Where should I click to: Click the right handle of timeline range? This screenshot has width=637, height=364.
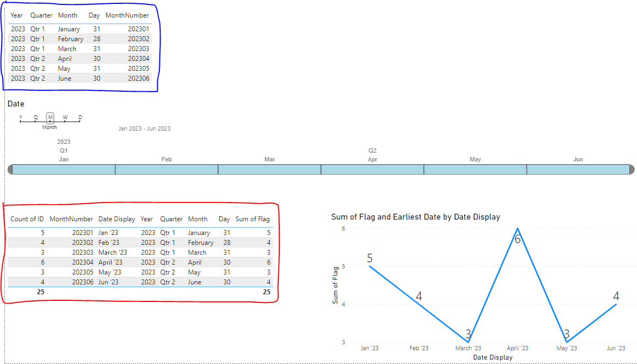(x=632, y=169)
